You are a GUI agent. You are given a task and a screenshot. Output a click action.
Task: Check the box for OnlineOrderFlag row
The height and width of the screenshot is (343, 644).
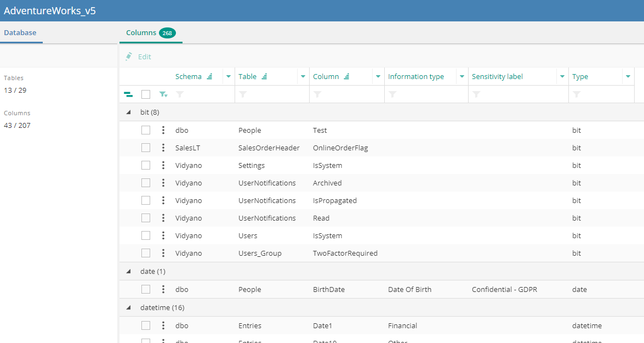coord(146,148)
